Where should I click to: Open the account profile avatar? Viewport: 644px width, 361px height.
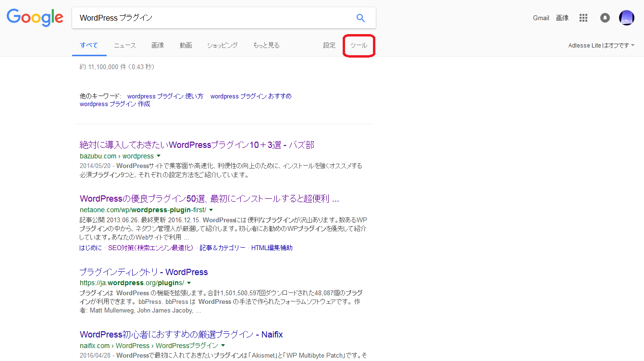627,18
